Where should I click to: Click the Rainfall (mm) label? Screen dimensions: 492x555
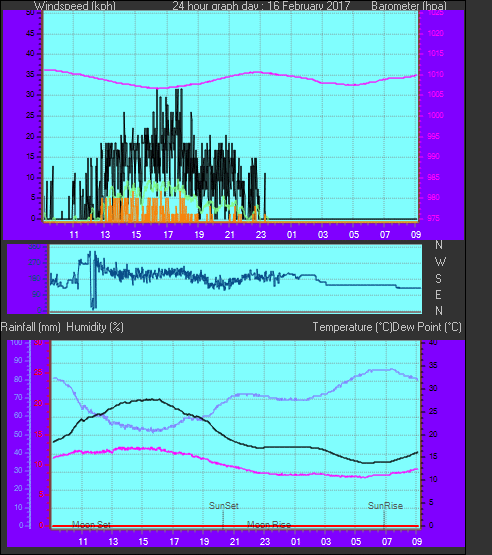point(30,327)
